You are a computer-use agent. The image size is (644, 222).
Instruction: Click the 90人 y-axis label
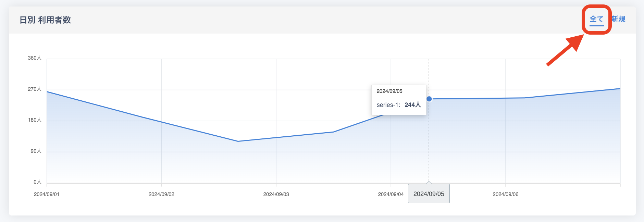[36, 151]
